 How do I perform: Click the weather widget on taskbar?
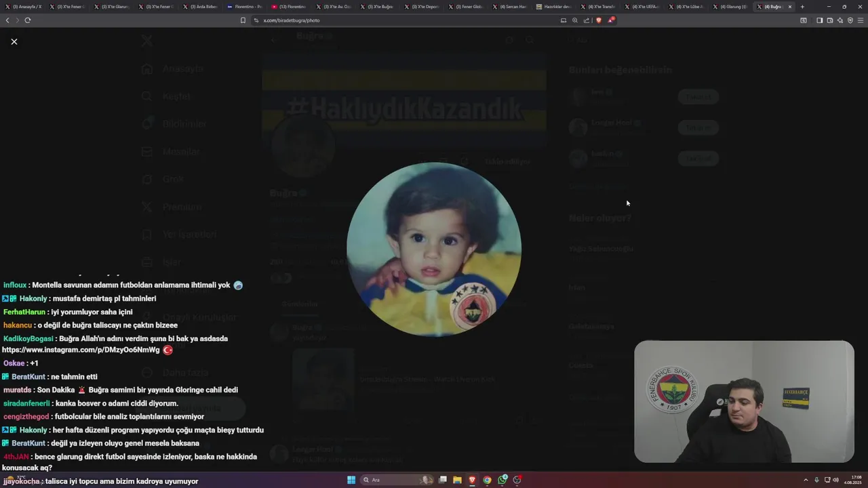point(15,479)
